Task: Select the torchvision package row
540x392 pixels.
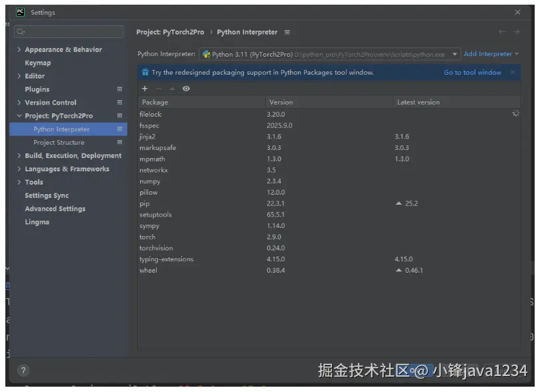Action: tap(329, 248)
